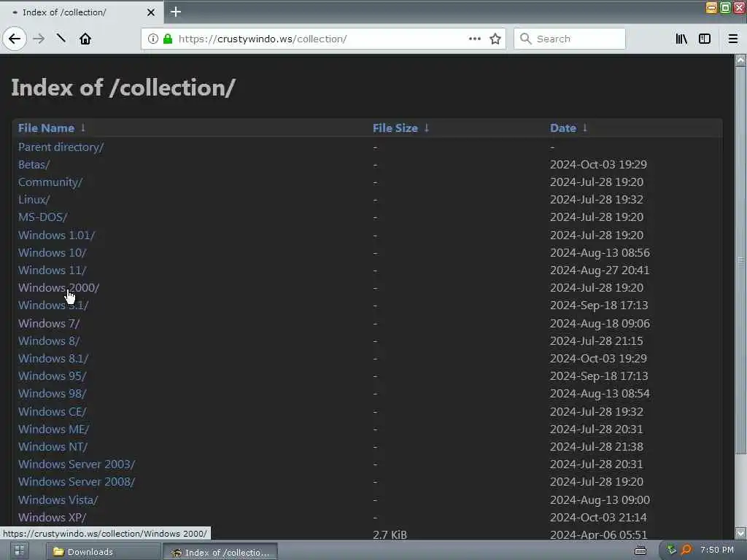Open the Windows 10/ folder

coord(53,253)
